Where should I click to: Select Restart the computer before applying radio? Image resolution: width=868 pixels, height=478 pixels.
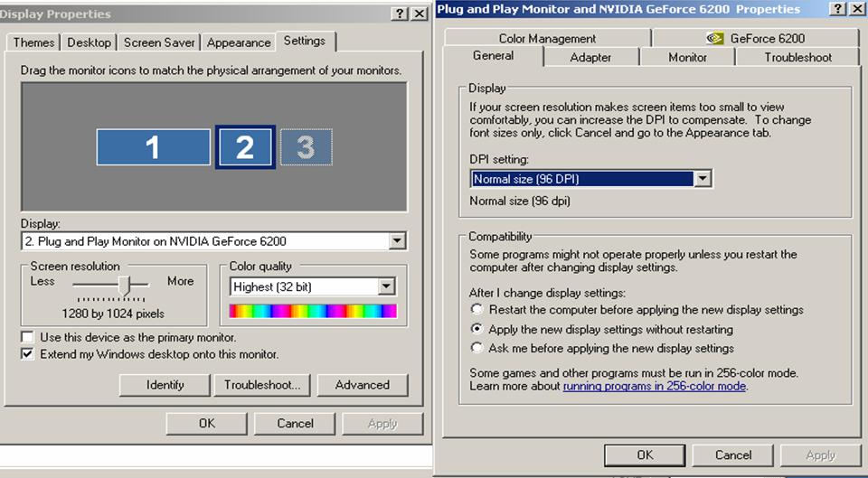(476, 309)
